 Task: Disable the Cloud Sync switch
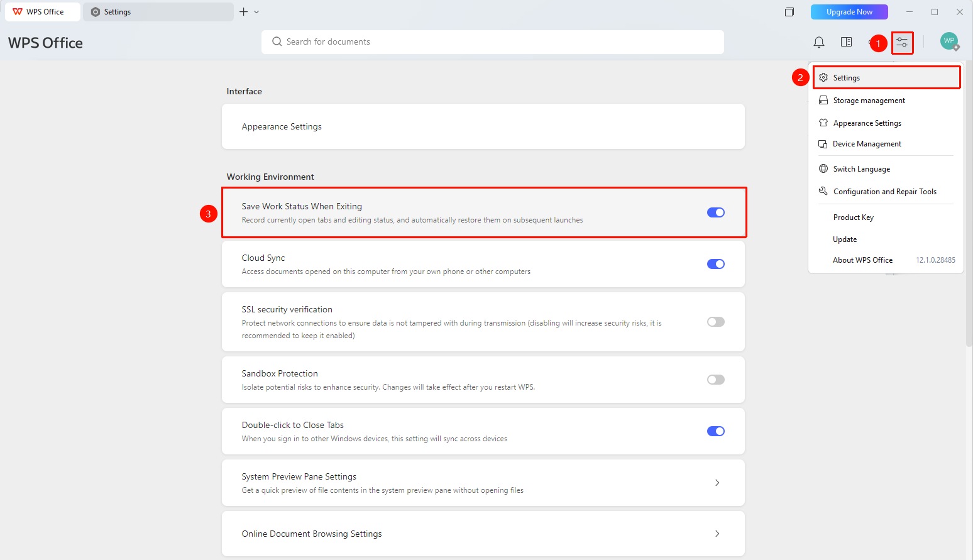(x=716, y=264)
